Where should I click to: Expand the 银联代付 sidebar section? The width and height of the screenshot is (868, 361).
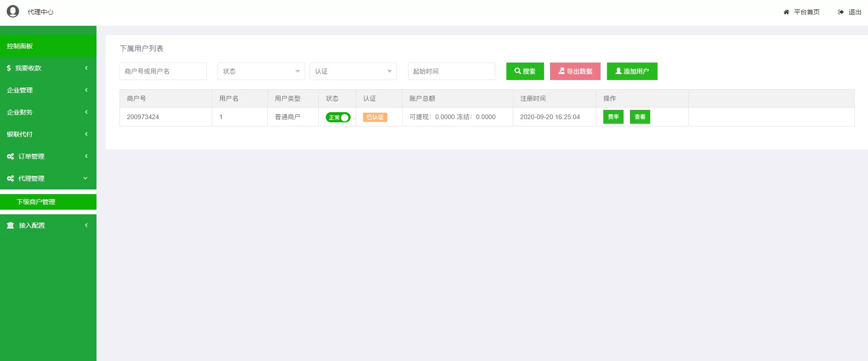pyautogui.click(x=48, y=134)
